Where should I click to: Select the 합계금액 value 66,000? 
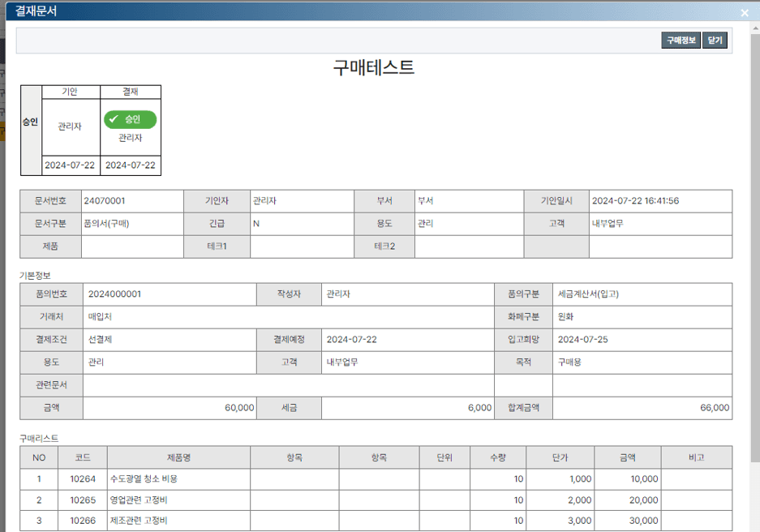(x=714, y=408)
